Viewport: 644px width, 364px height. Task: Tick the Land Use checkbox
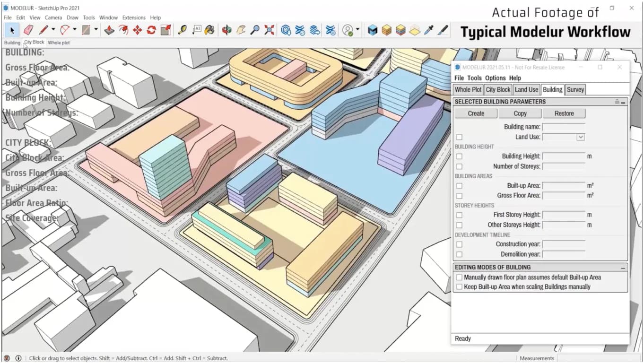(459, 137)
